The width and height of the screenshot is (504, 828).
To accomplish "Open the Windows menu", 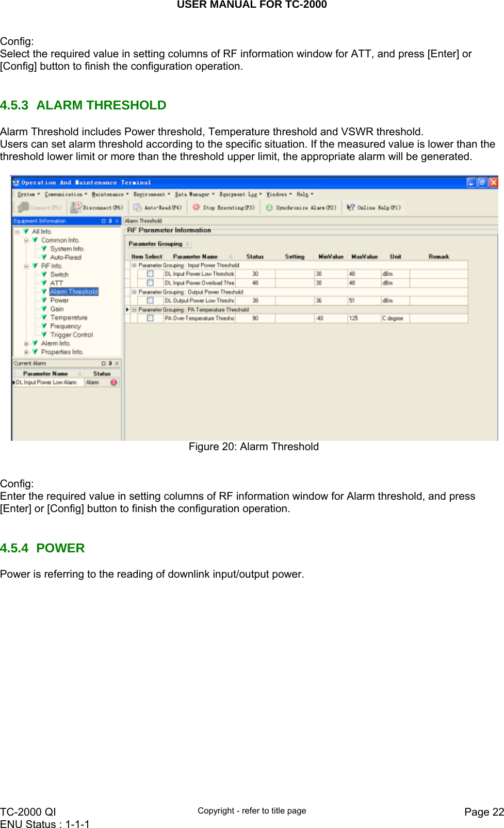I will point(279,195).
